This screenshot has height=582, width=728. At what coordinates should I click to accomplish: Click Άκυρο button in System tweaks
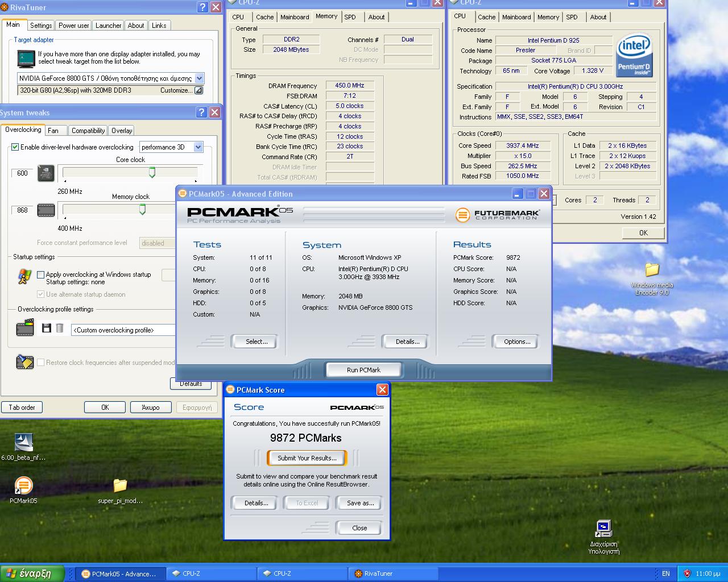click(x=151, y=408)
